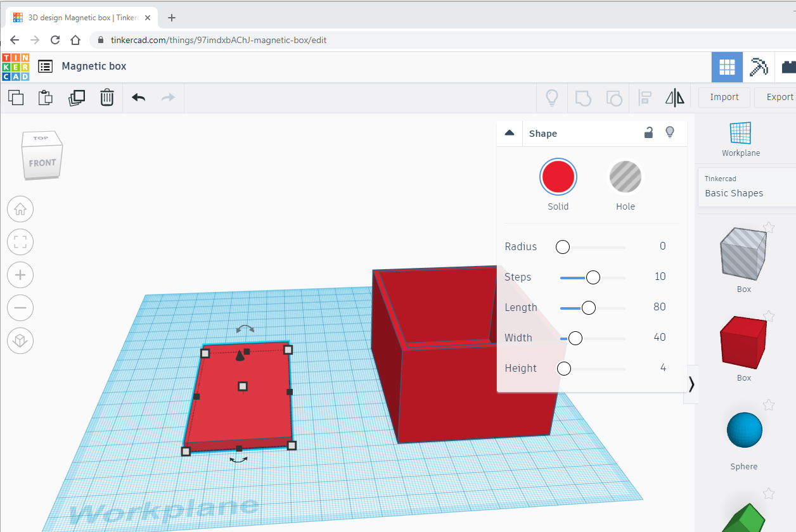This screenshot has width=796, height=532.
Task: Click the Import button
Action: 724,97
